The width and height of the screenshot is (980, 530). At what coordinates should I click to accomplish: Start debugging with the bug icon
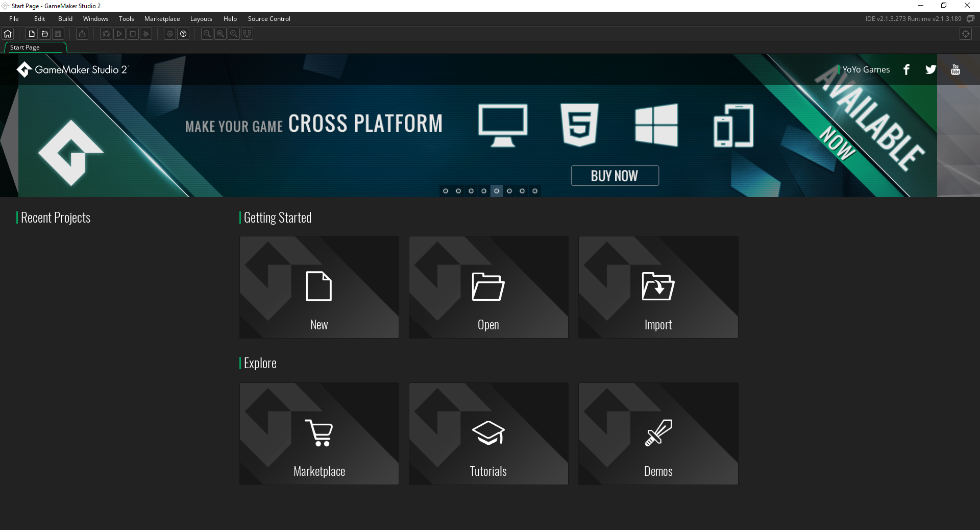point(106,34)
